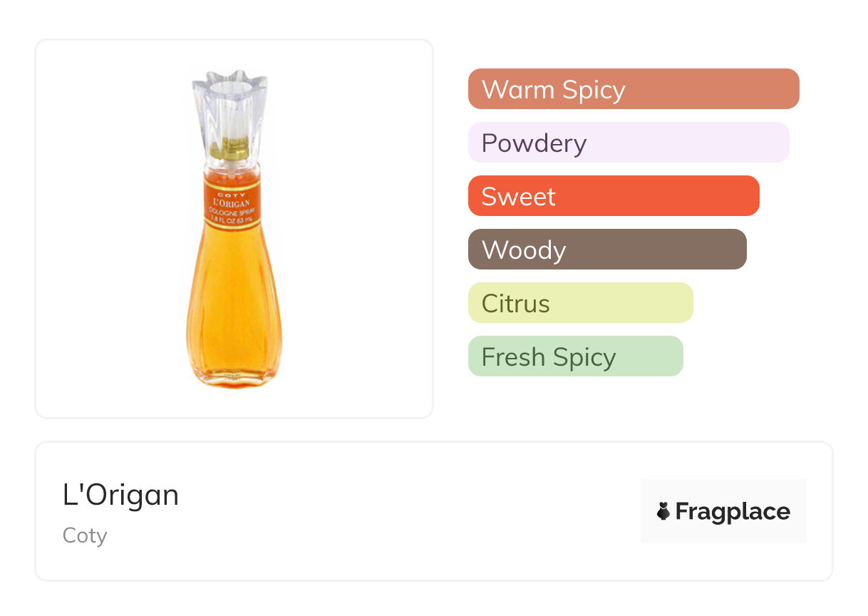Pick the Woody accord bar
This screenshot has height=616, width=868.
[606, 250]
